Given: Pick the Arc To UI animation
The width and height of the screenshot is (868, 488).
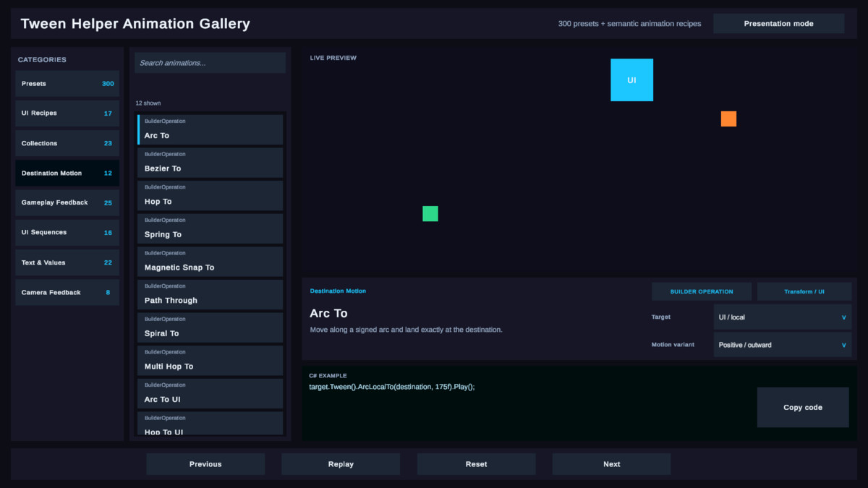Looking at the screenshot, I should click(210, 393).
